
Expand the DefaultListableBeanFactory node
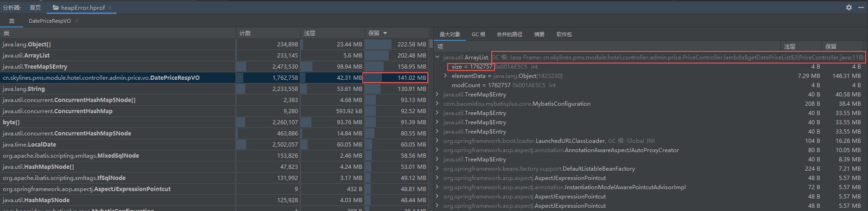(x=437, y=169)
